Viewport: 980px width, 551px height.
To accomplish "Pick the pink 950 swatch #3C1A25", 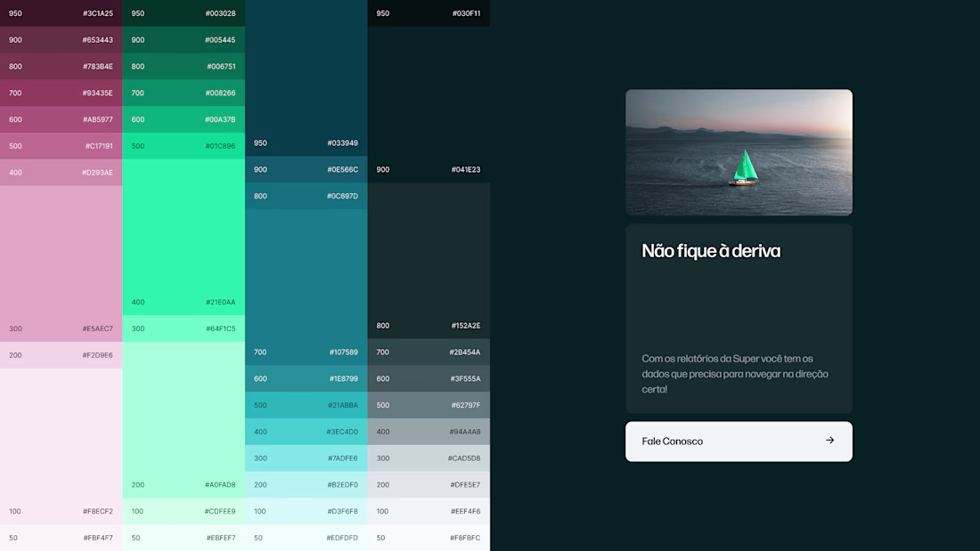I will coord(61,13).
